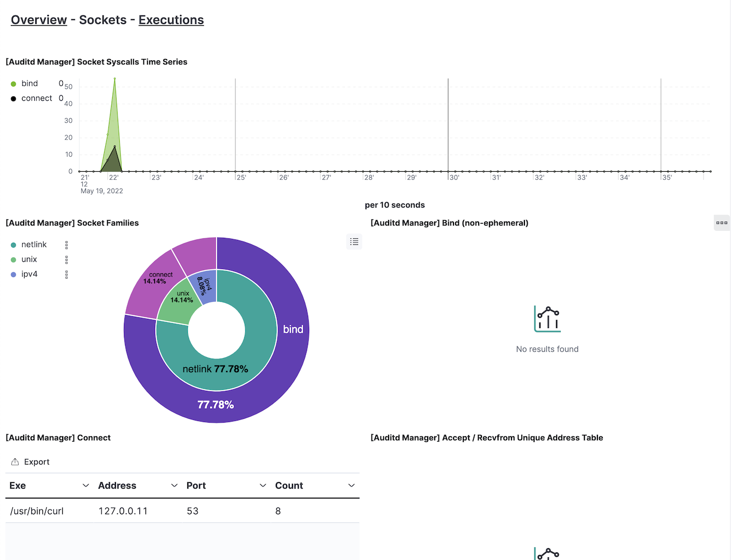Click the Export upload icon in Connect panel
The height and width of the screenshot is (560, 731).
coord(14,461)
